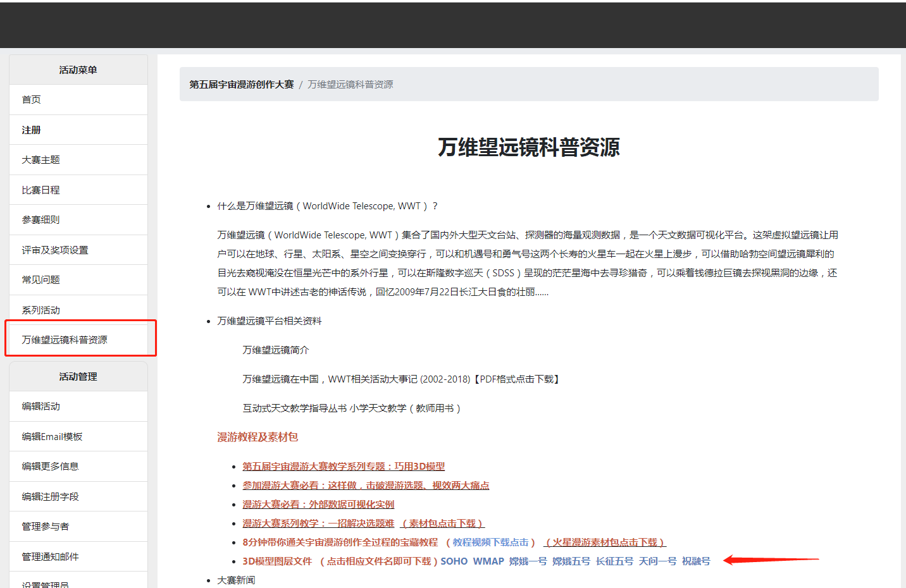Select 万维望远镜科普资源 in sidebar
The width and height of the screenshot is (906, 588).
click(x=78, y=340)
